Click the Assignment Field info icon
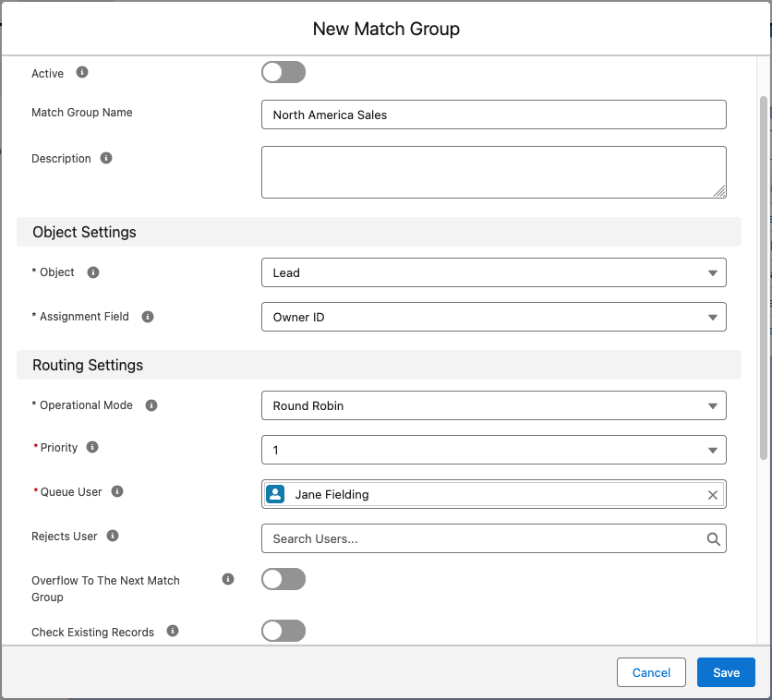 [148, 317]
